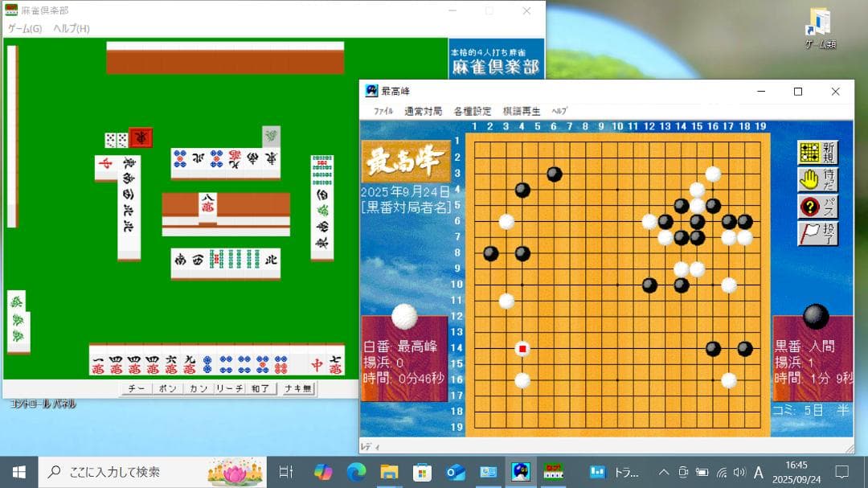Click the カン button

pyautogui.click(x=199, y=388)
